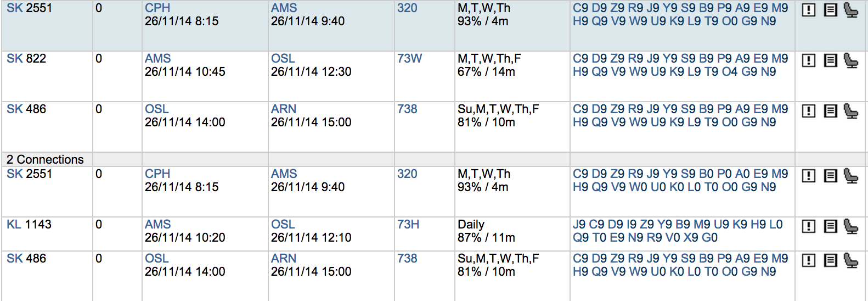Click the exclamation alert icon in SK 822 row
Image resolution: width=868 pixels, height=301 pixels.
click(809, 60)
